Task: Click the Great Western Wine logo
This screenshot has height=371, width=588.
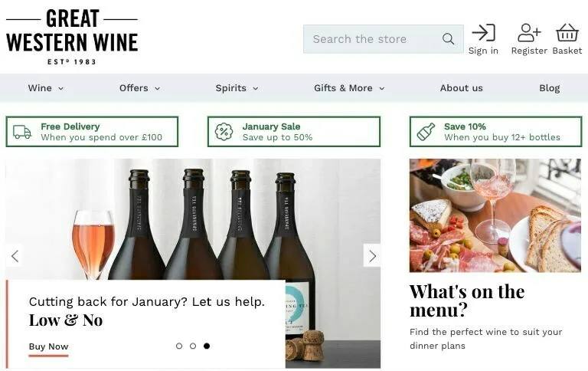Action: 72,36
